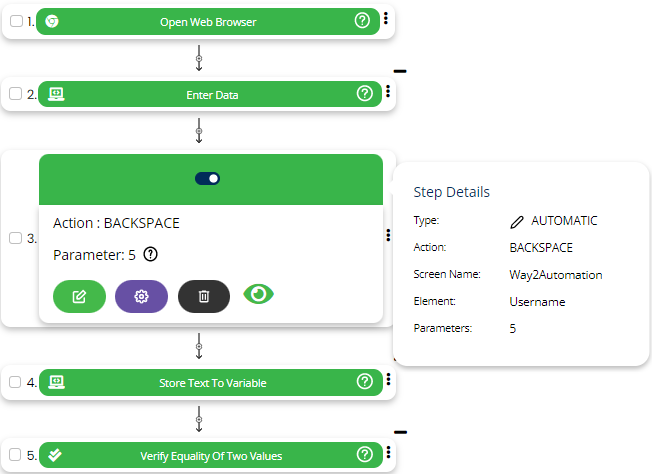652x474 pixels.
Task: Tick the checkbox next to step 3
Action: [15, 238]
